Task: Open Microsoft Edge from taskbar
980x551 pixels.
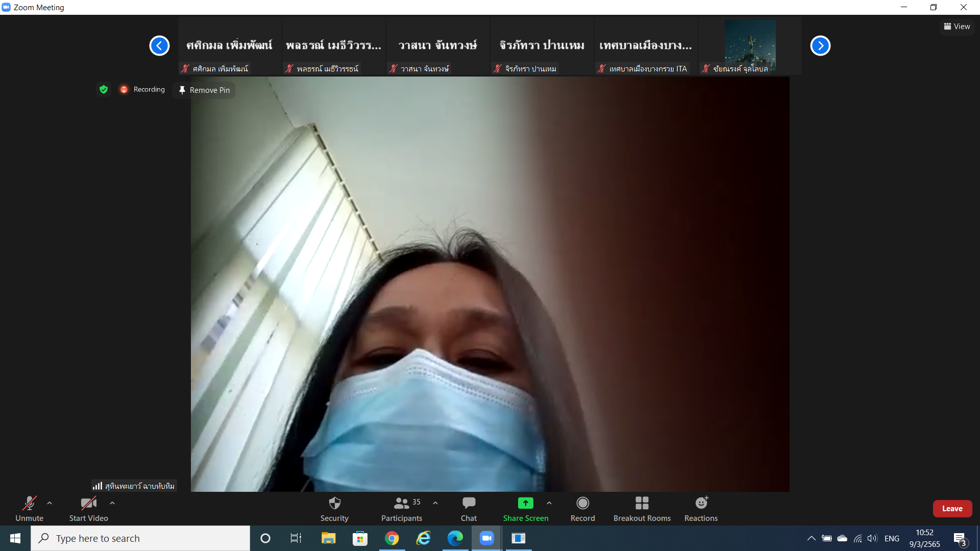Action: 455,538
